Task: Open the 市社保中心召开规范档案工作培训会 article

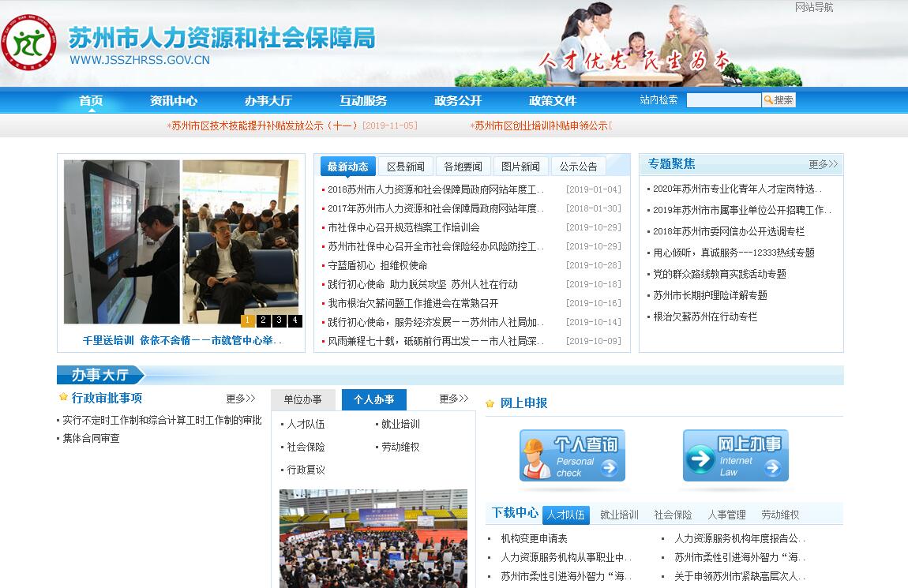Action: [403, 227]
